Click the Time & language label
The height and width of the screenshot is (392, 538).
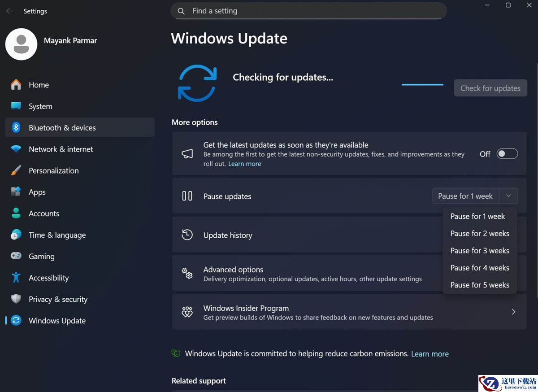[x=57, y=235]
